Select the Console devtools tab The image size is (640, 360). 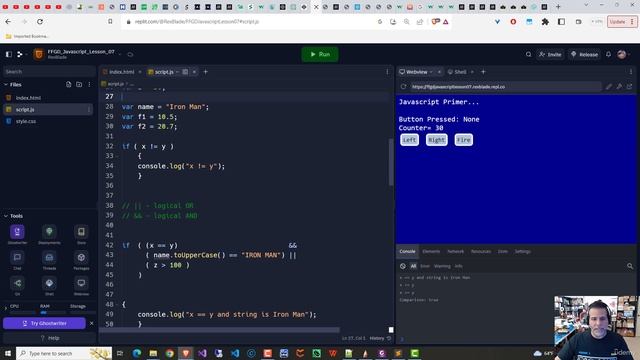coord(407,251)
